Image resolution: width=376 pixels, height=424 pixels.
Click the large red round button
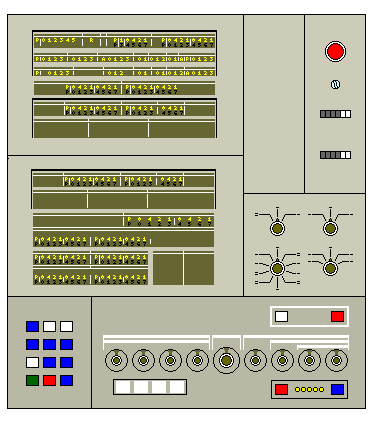[x=335, y=51]
